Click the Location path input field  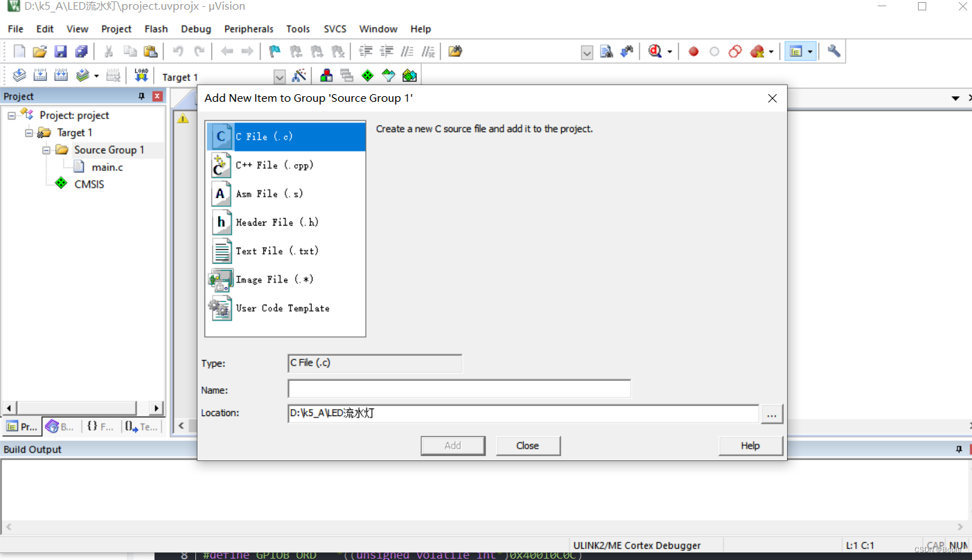coord(523,414)
